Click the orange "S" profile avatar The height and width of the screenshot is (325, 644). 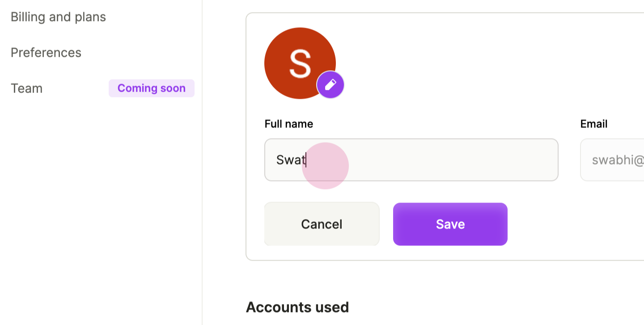coord(300,63)
